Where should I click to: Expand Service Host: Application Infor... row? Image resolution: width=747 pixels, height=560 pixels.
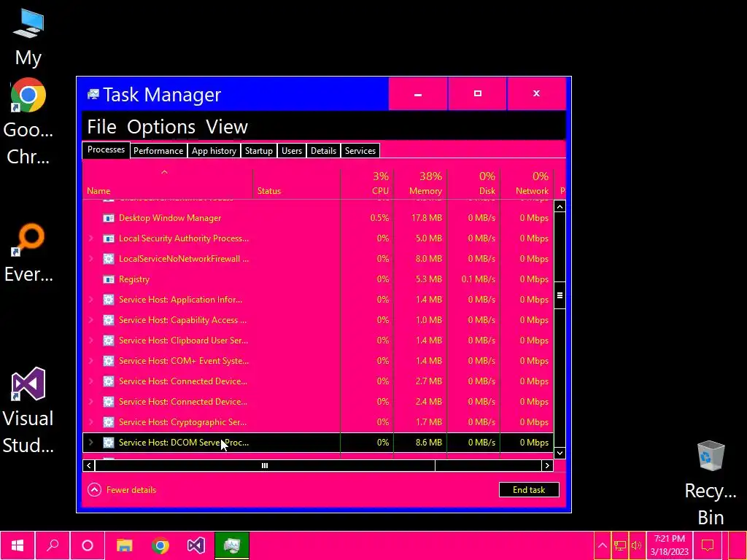(91, 300)
